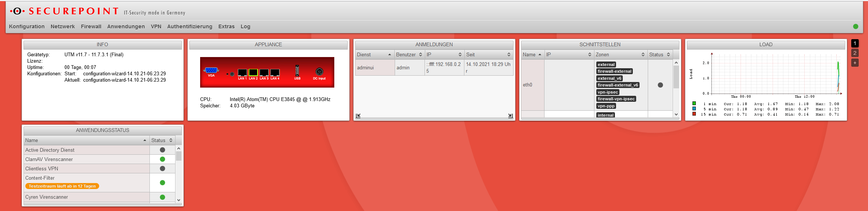Sort Schnittstellen by IP column
Screen dimensions: 868x211
point(569,54)
